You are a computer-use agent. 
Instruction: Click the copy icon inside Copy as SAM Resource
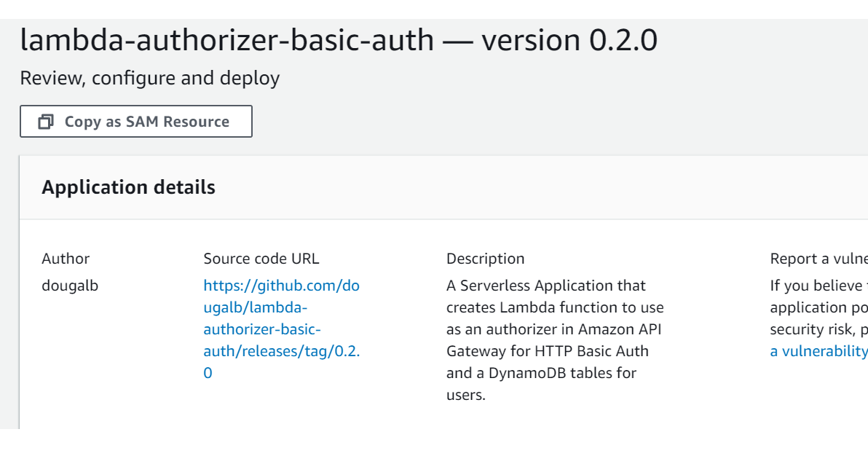click(x=46, y=121)
